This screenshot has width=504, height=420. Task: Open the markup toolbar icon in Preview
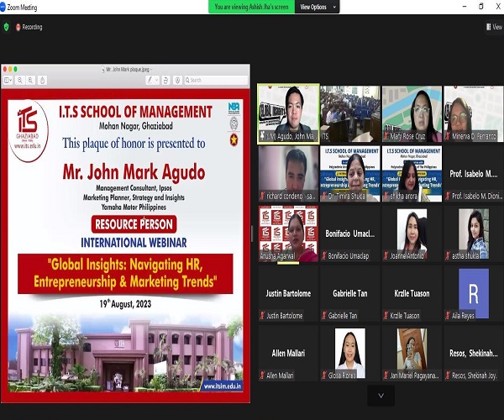[177, 80]
